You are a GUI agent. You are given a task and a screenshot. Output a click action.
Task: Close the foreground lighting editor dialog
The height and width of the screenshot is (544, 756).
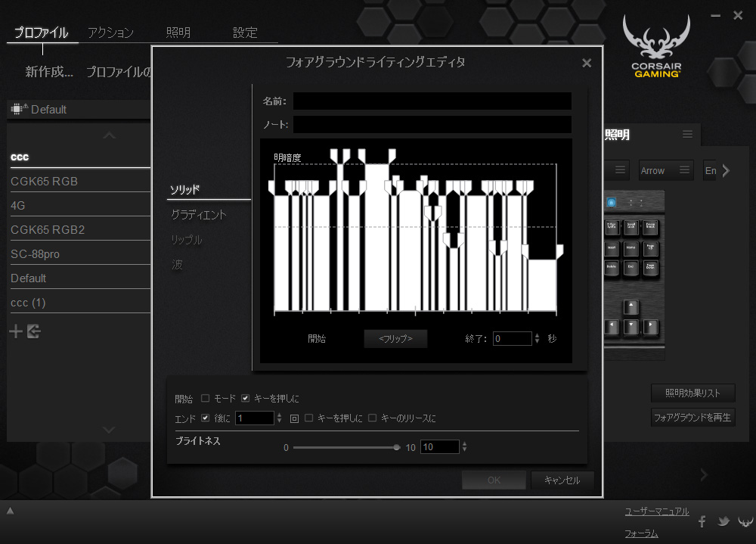click(587, 63)
